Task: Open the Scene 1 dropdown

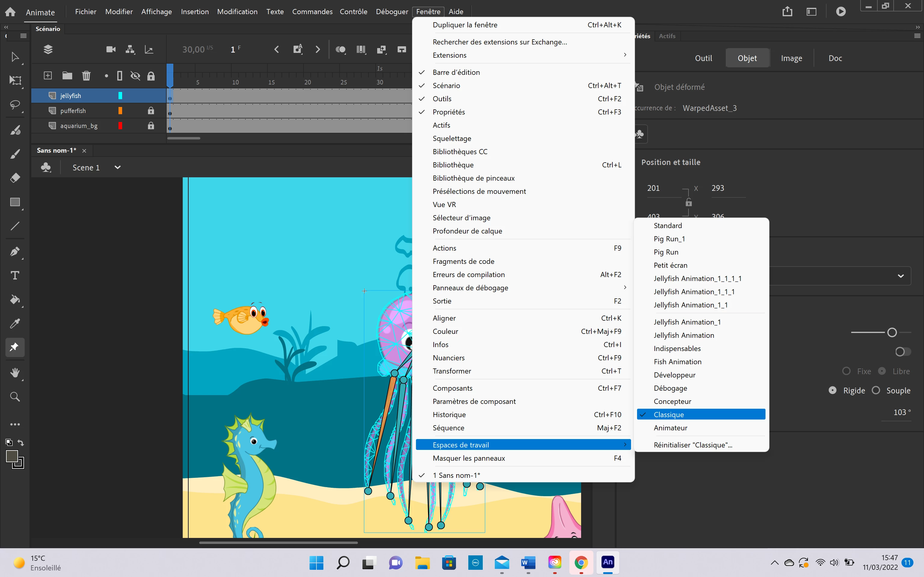Action: click(118, 167)
